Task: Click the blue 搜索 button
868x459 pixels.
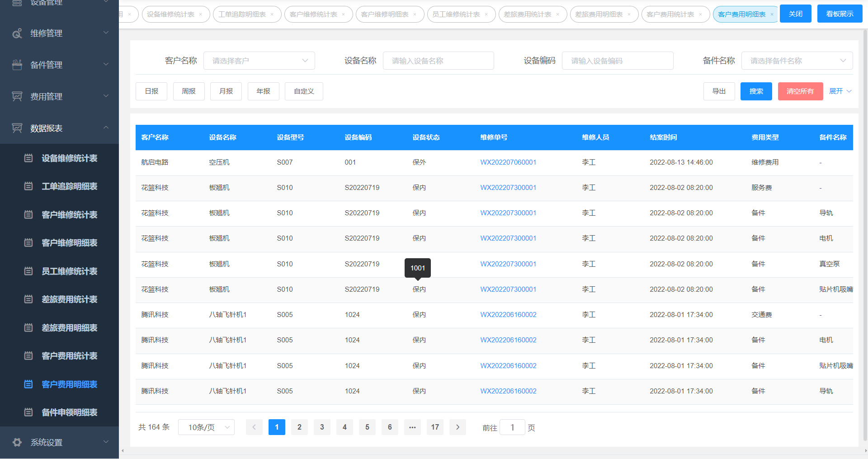Action: (756, 91)
